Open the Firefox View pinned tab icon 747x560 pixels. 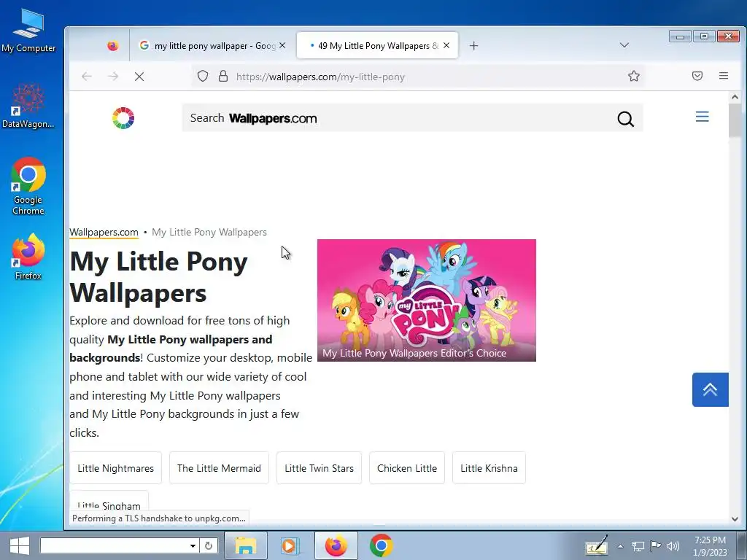tap(113, 46)
